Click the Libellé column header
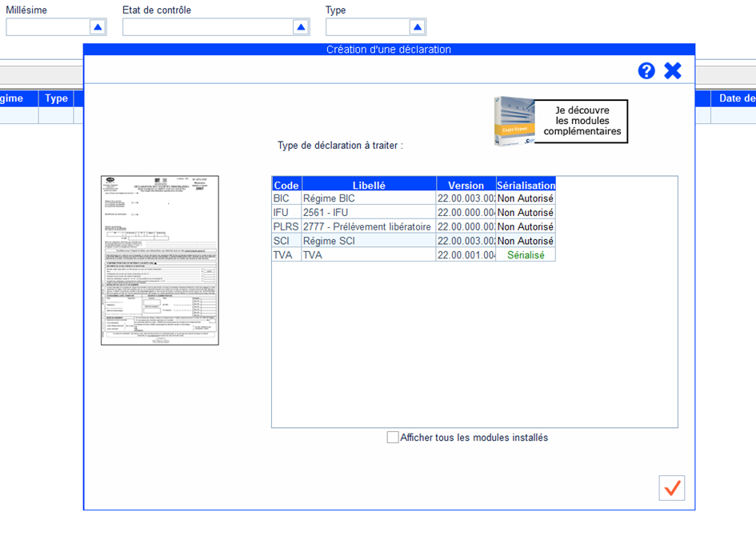Image resolution: width=756 pixels, height=556 pixels. [369, 185]
